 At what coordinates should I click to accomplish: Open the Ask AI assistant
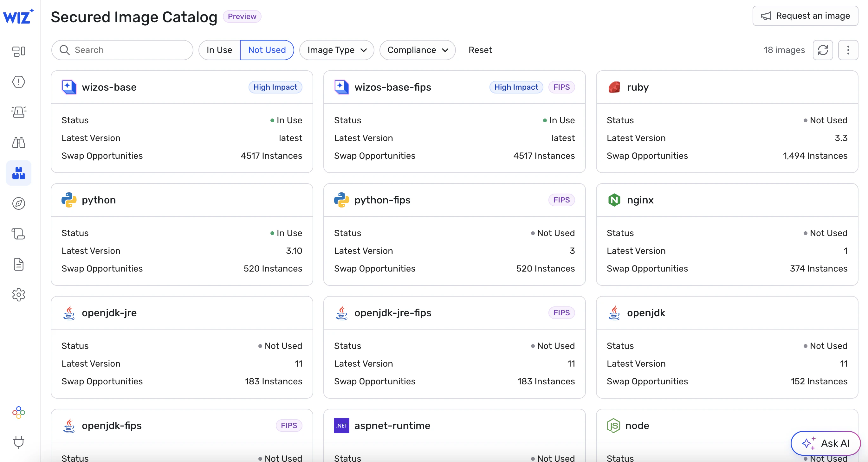(x=826, y=443)
